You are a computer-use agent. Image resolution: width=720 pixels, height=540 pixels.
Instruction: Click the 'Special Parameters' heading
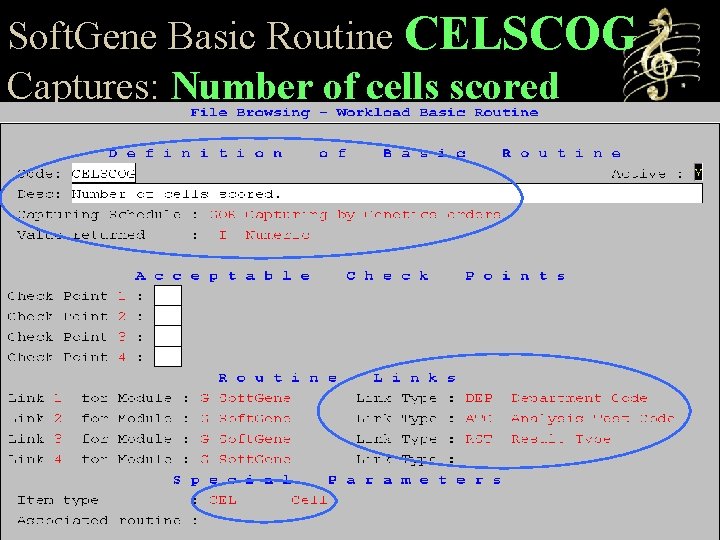click(338, 480)
